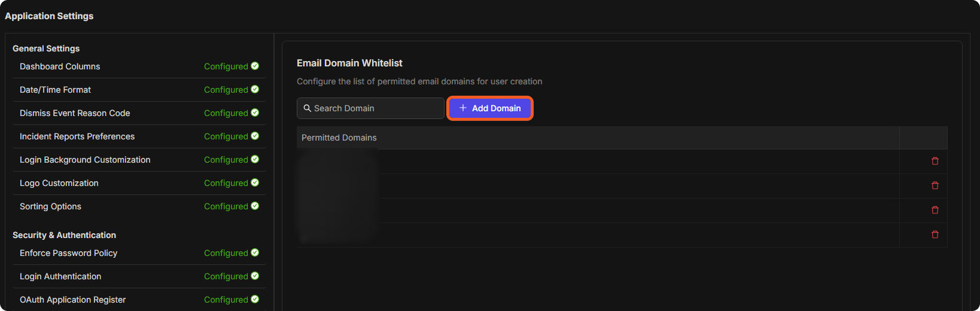Click the Application Settings page title

pos(49,16)
